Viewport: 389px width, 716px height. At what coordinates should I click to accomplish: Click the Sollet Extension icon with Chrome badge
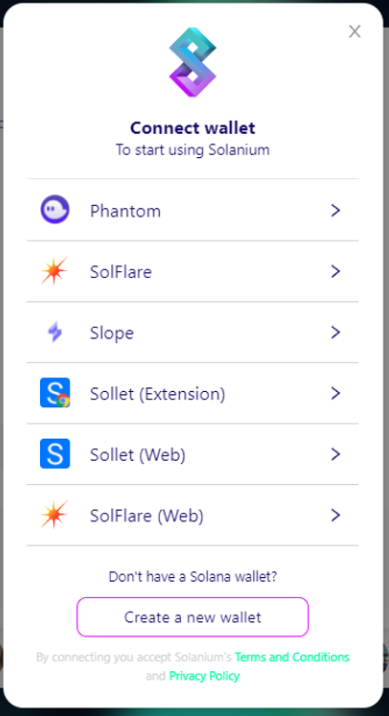[55, 393]
